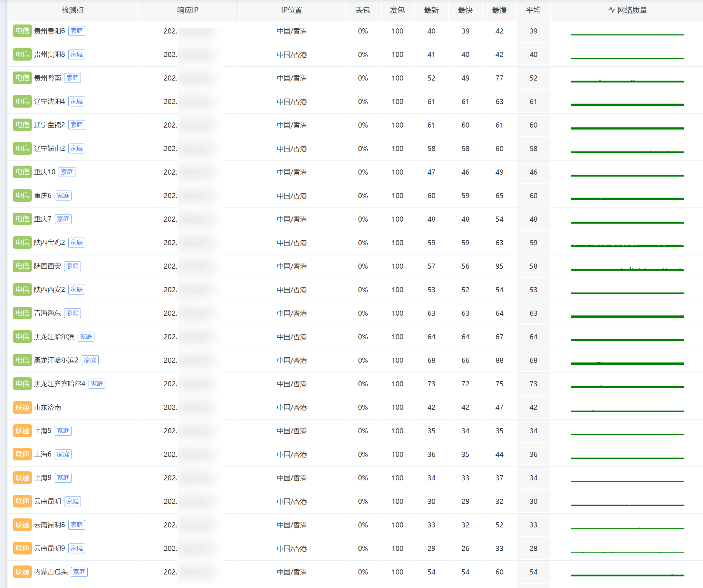
Task: Sort by 丢包 column header
Action: (x=362, y=10)
